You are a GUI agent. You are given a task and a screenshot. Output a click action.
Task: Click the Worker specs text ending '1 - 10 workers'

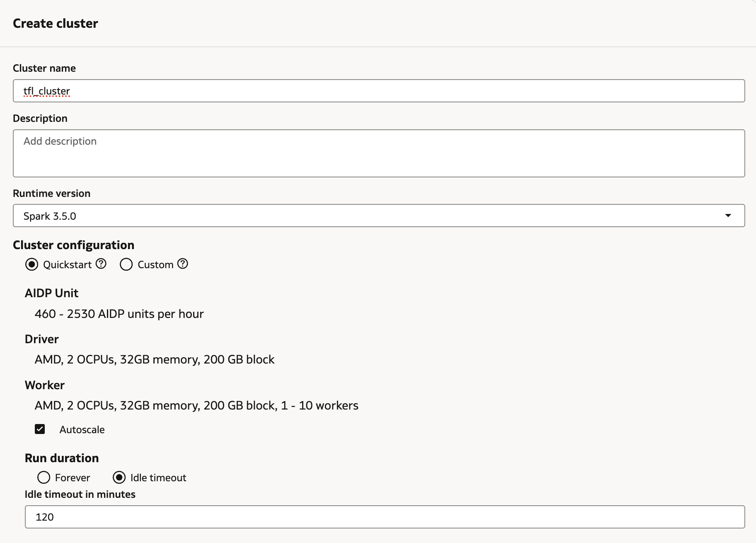click(x=196, y=405)
